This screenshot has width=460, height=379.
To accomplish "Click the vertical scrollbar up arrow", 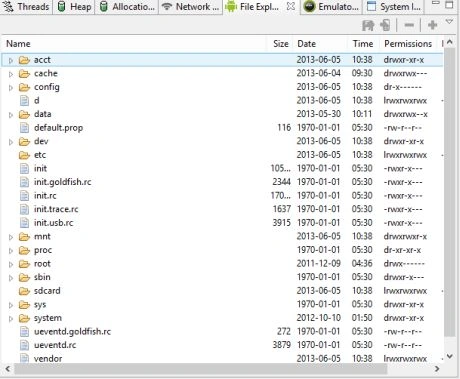I will [x=449, y=42].
